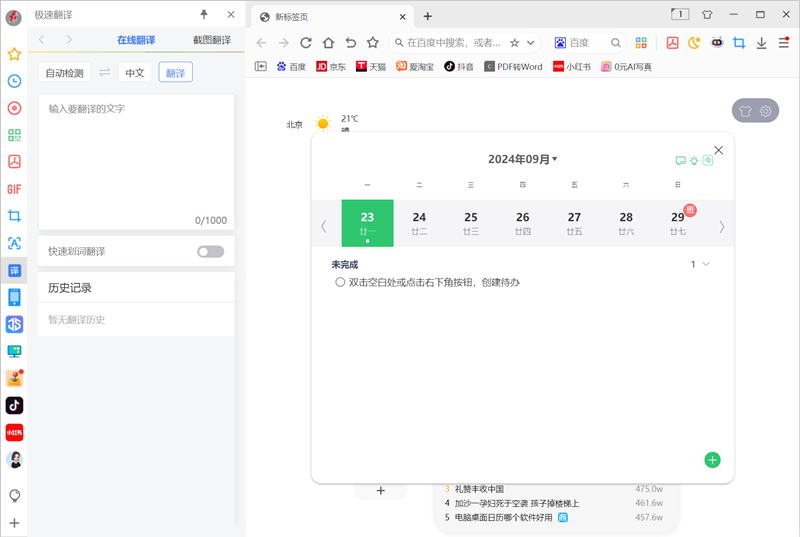Click the GIF tool in the sidebar
Image resolution: width=800 pixels, height=537 pixels.
point(14,189)
